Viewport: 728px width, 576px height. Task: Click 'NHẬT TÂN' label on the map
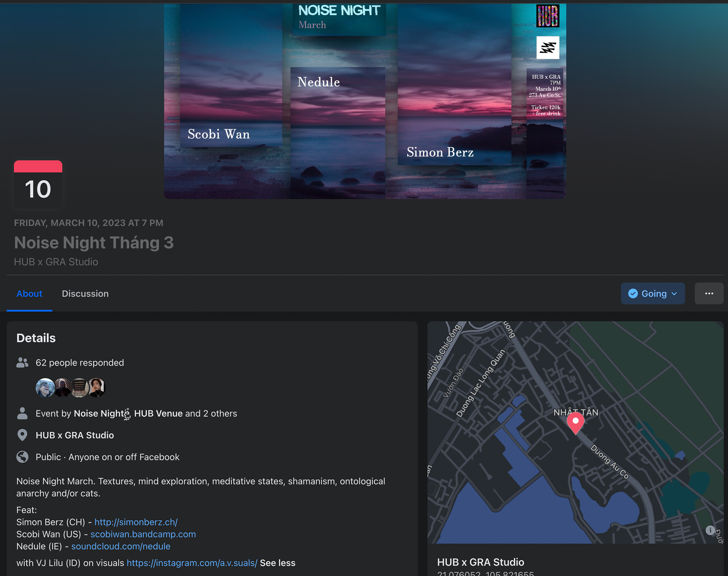pos(576,412)
